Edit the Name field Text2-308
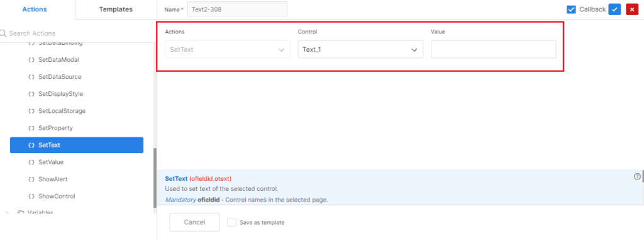The width and height of the screenshot is (644, 240). tap(237, 9)
